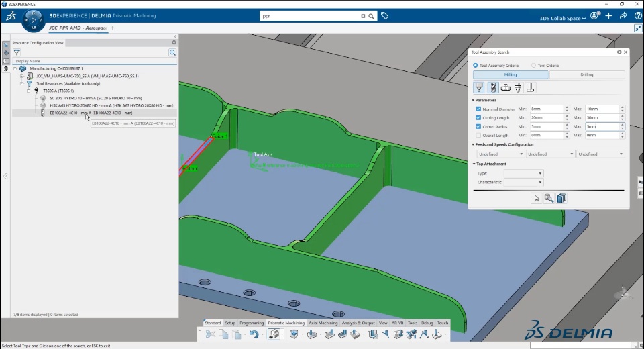This screenshot has width=644, height=349.
Task: Select SC 20 S HYDRO 10 tree item
Action: click(x=96, y=98)
